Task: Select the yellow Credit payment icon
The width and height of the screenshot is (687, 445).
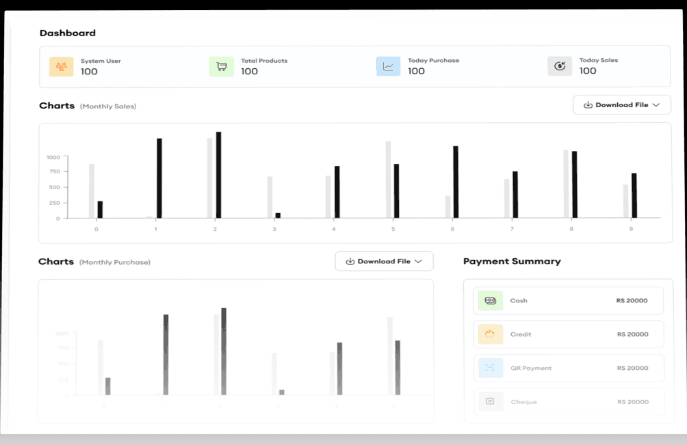Action: point(490,334)
